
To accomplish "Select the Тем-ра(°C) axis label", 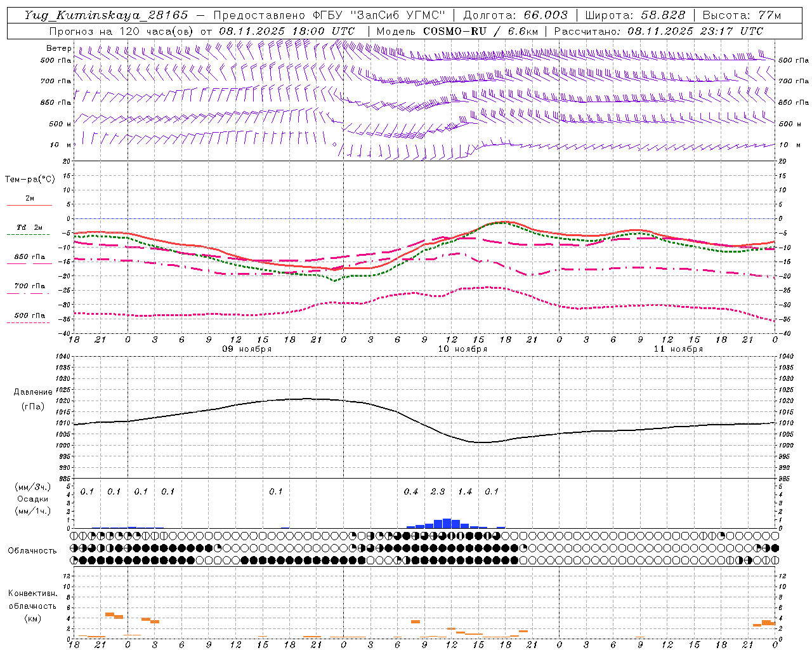I will click(30, 180).
